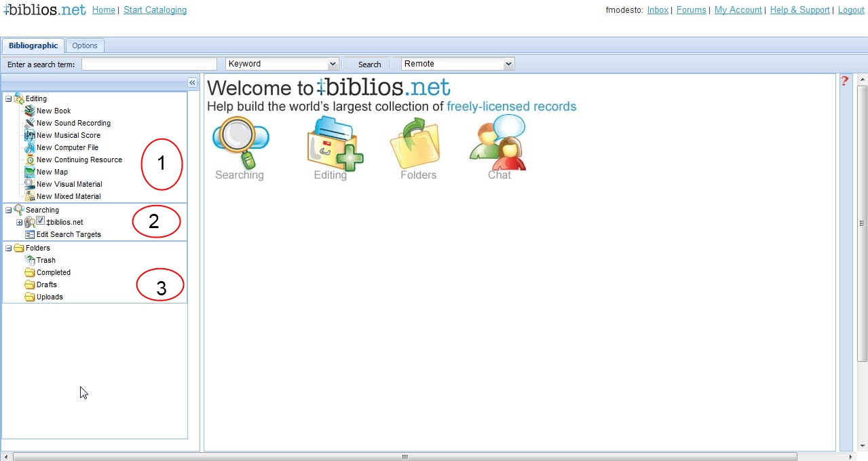Image resolution: width=868 pixels, height=461 pixels.
Task: Select the Bibliographic tab
Action: [33, 45]
